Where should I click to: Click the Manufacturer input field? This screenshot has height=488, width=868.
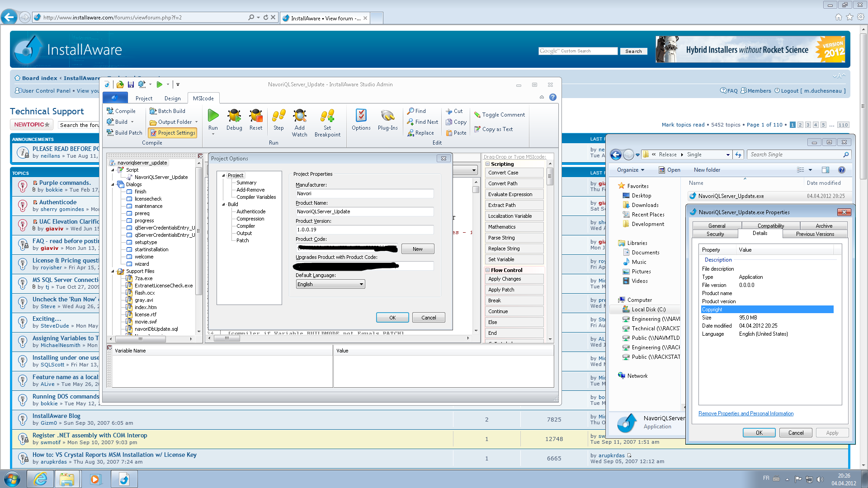(x=364, y=193)
